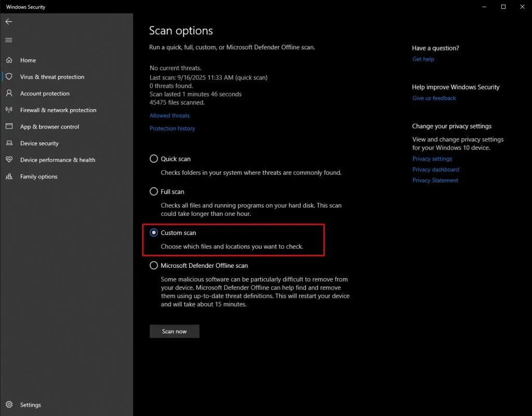Navigate back with the arrow
Viewport: 532px width, 416px height.
click(x=8, y=21)
